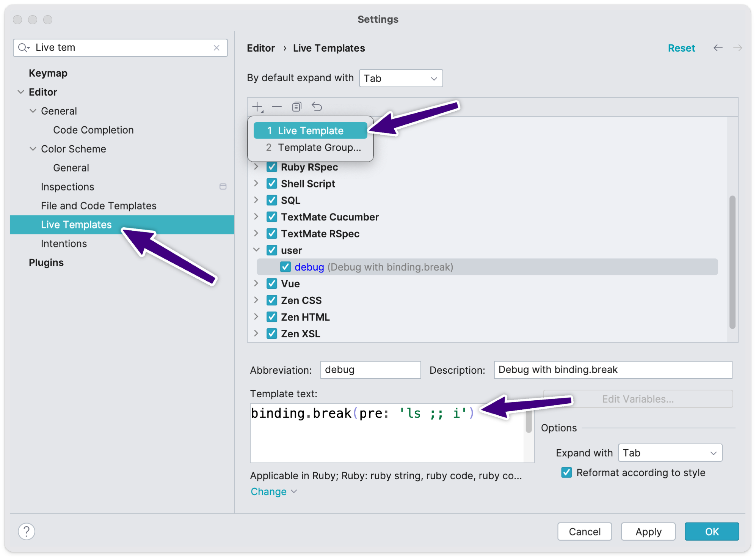
Task: Collapse the General subsection under Editor
Action: click(x=33, y=111)
